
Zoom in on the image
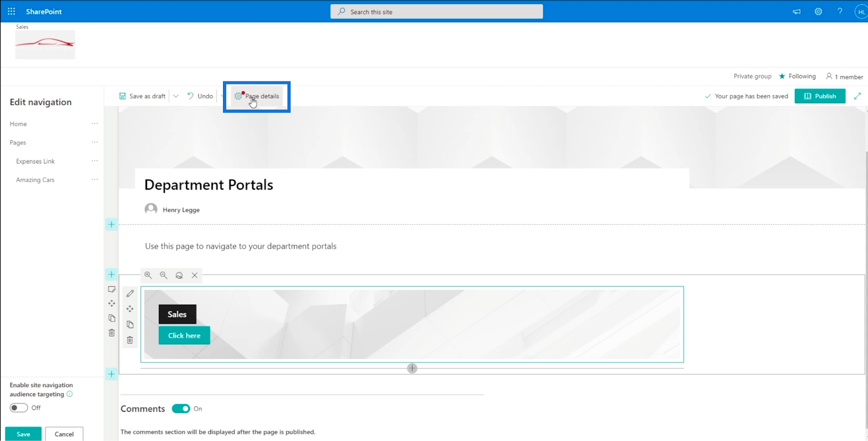point(148,275)
